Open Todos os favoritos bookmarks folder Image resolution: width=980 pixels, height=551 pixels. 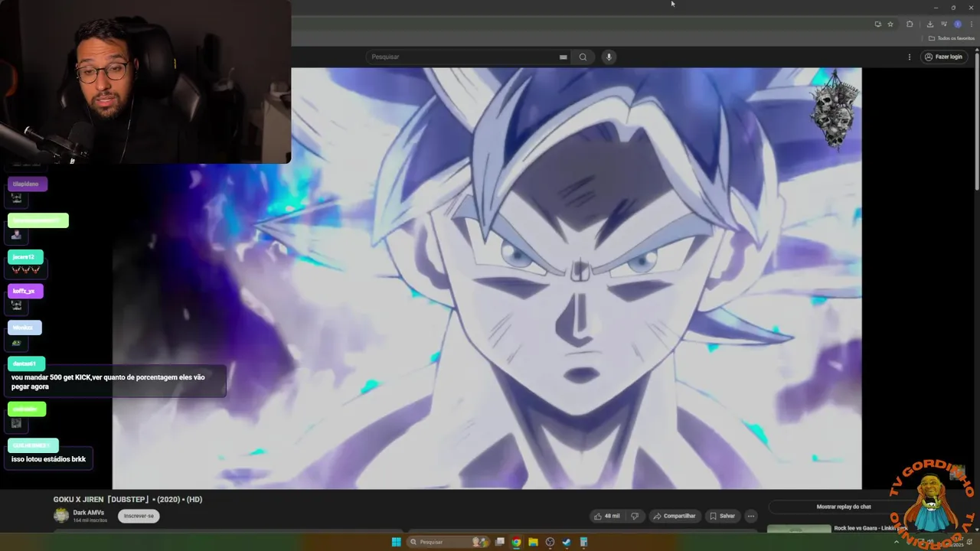(950, 38)
